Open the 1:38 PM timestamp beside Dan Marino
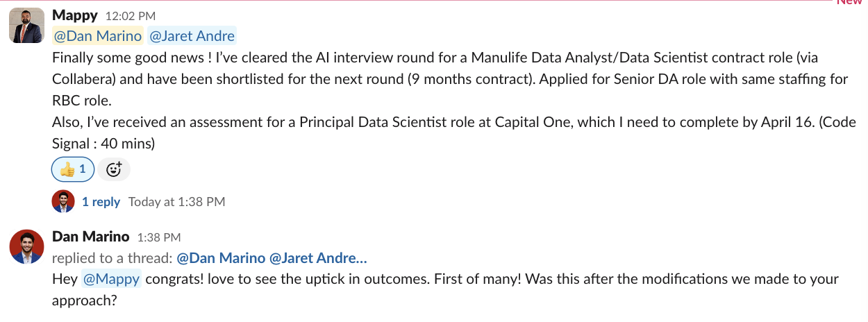Viewport: 868px width, 322px height. (159, 238)
